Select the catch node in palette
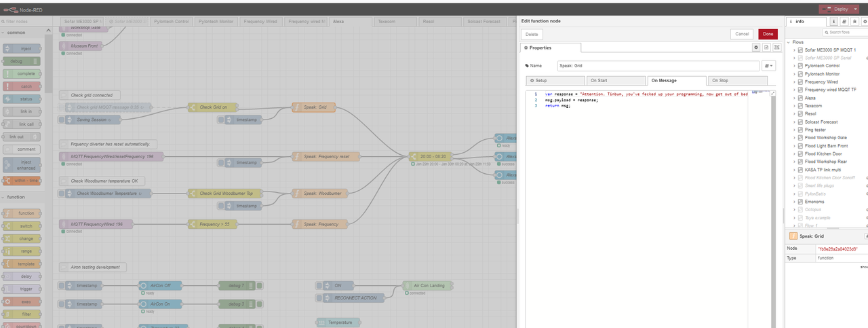Image resolution: width=868 pixels, height=328 pixels. tap(23, 86)
